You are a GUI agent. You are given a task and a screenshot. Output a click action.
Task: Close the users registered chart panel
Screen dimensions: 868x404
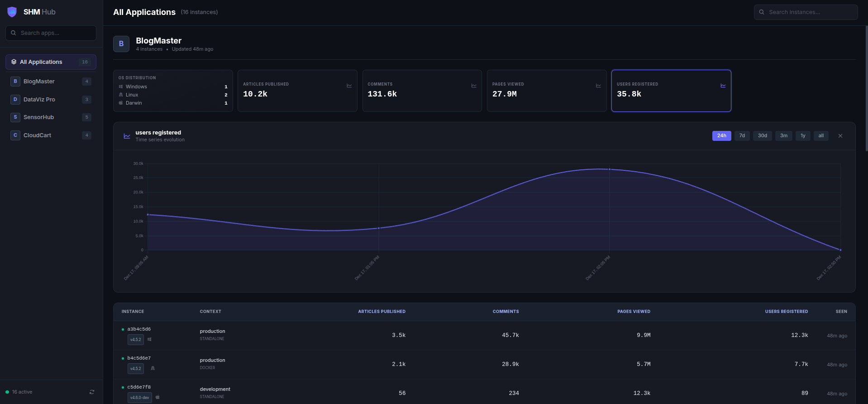[840, 136]
